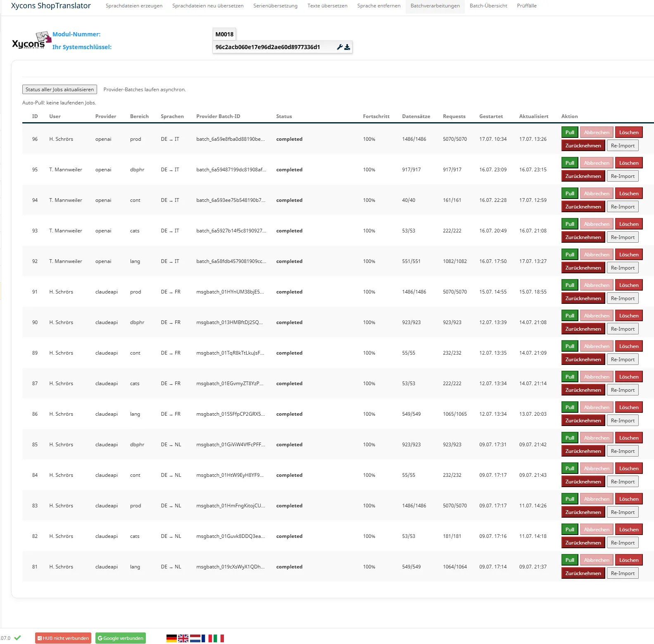Select the French flag icon

coord(207,638)
